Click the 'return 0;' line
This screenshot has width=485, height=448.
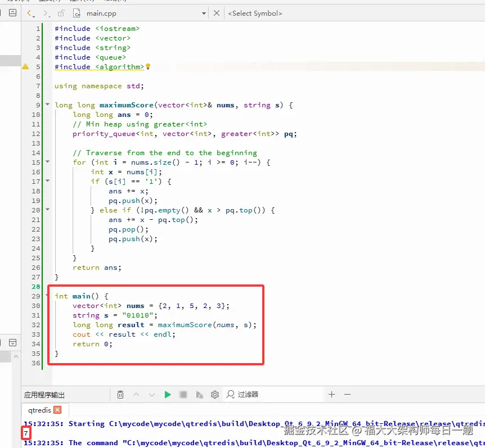coord(92,344)
